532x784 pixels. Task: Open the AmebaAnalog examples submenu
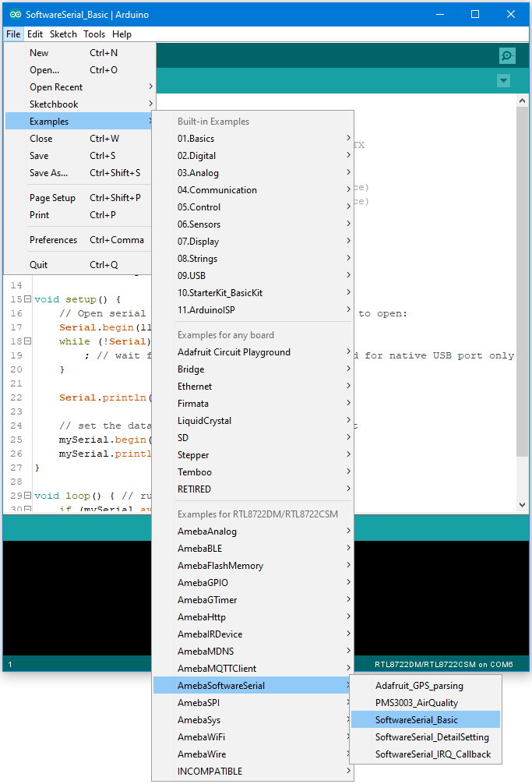point(253,531)
